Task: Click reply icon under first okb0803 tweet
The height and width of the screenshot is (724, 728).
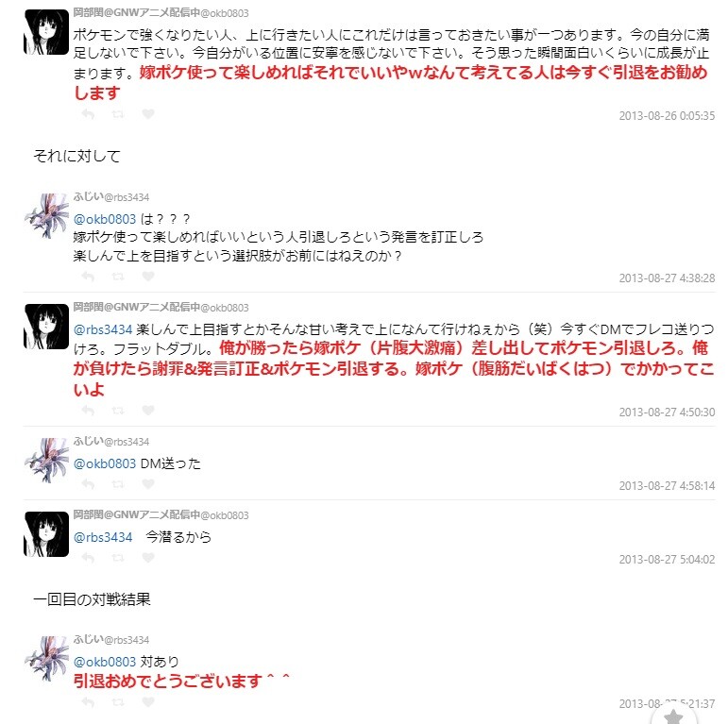Action: pos(88,114)
